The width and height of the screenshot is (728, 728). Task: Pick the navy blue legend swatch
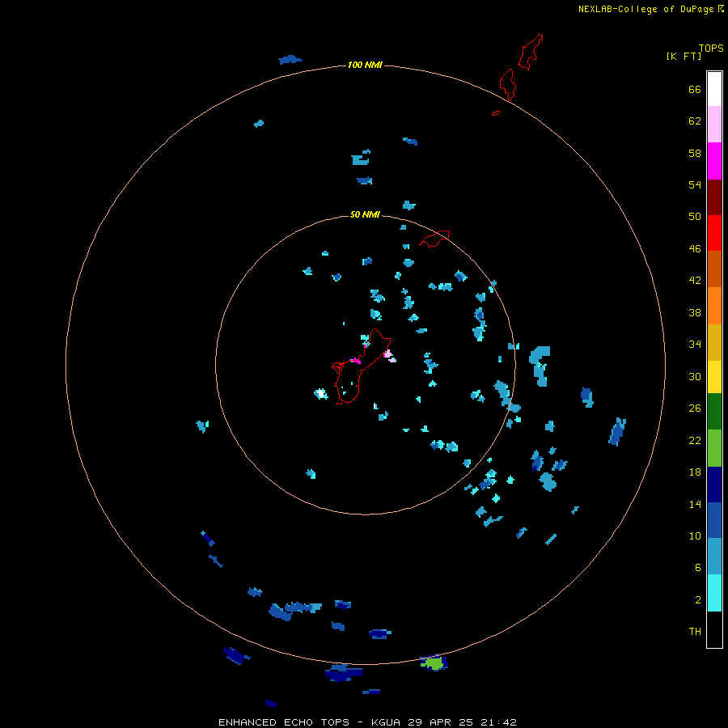714,485
